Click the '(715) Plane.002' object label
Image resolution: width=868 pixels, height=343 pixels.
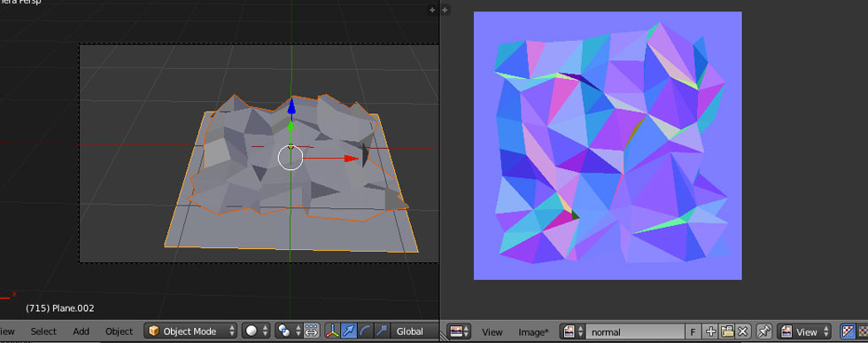[x=60, y=308]
